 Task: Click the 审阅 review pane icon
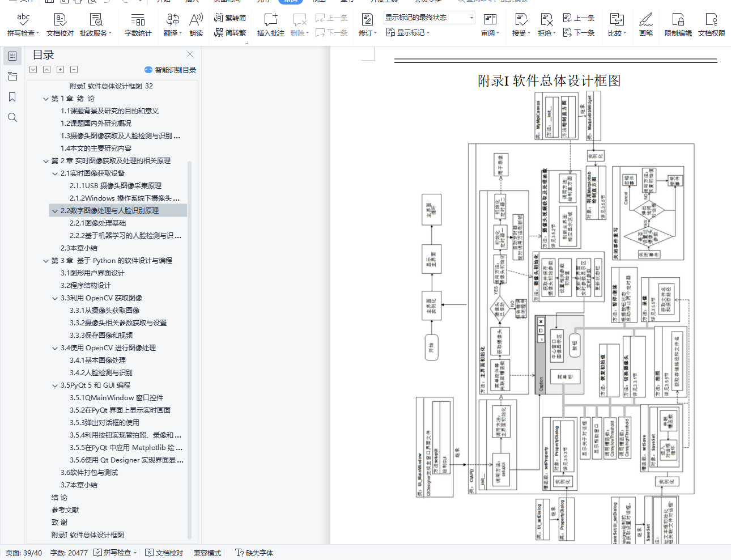click(x=490, y=19)
